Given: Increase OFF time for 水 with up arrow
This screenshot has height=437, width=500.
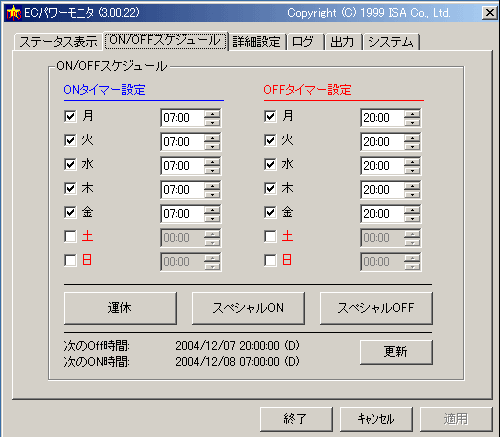Looking at the screenshot, I should click(412, 162).
